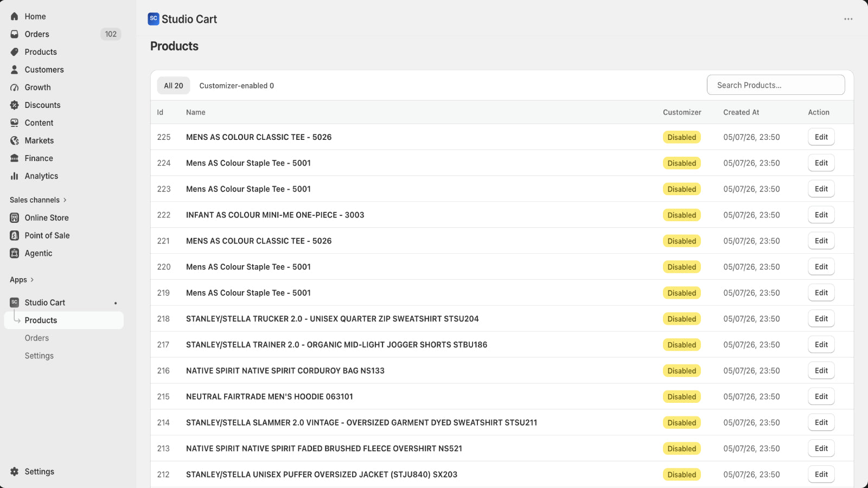Click the Online Store icon
Viewport: 868px width, 488px height.
tap(15, 218)
